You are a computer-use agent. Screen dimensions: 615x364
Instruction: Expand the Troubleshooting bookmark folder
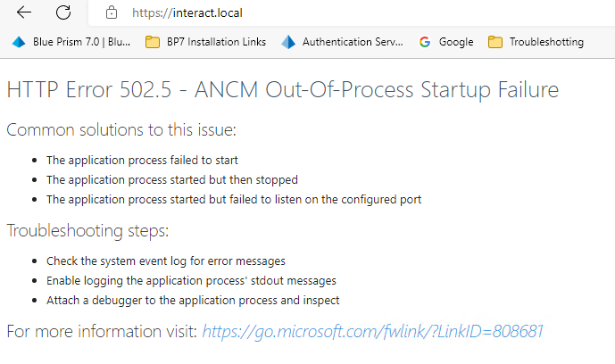pos(536,42)
